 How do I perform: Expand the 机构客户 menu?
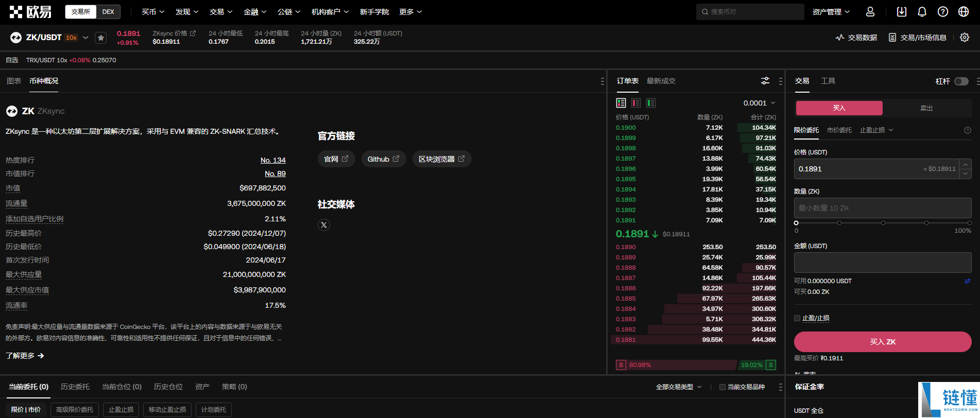coord(330,12)
